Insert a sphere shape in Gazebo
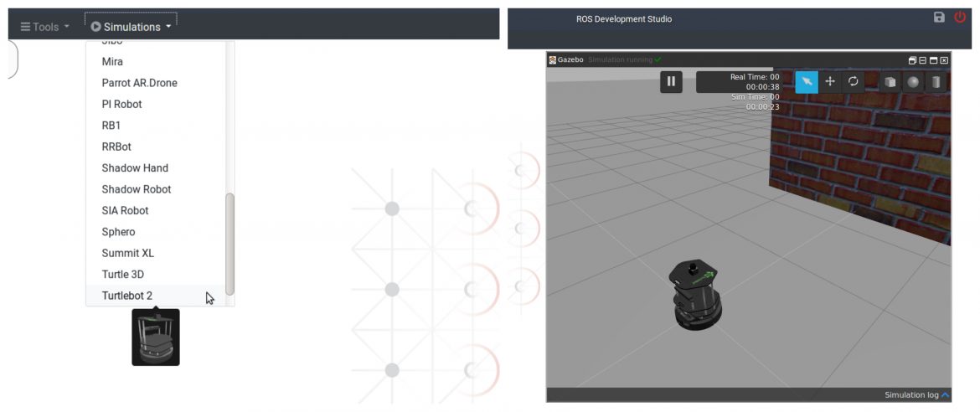Image resolution: width=980 pixels, height=412 pixels. (x=913, y=82)
